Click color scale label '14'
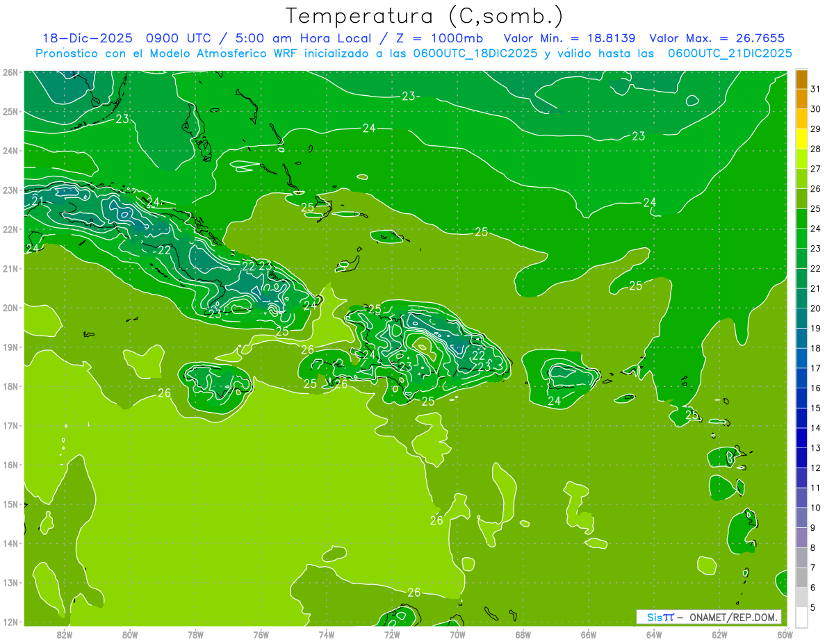Image resolution: width=834 pixels, height=644 pixels. (x=815, y=428)
